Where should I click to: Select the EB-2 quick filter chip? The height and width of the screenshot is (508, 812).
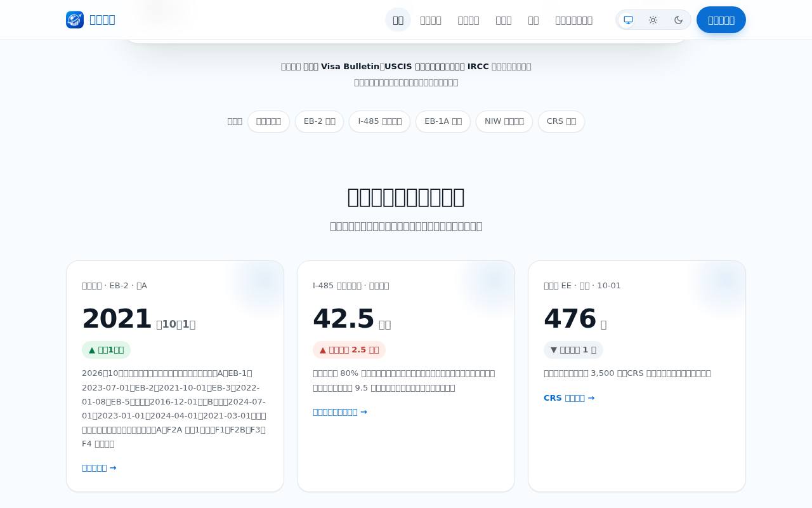(x=320, y=121)
